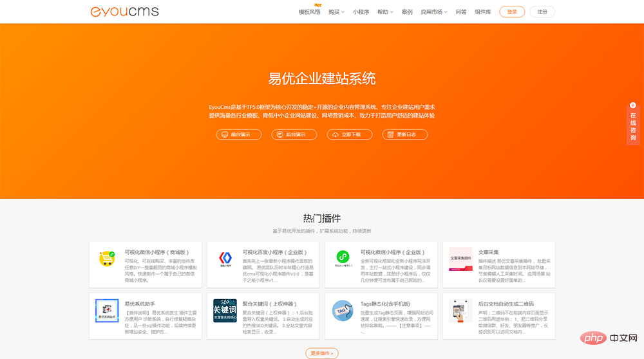
Task: Click the green WeChat mini program icon
Action: pyautogui.click(x=343, y=259)
